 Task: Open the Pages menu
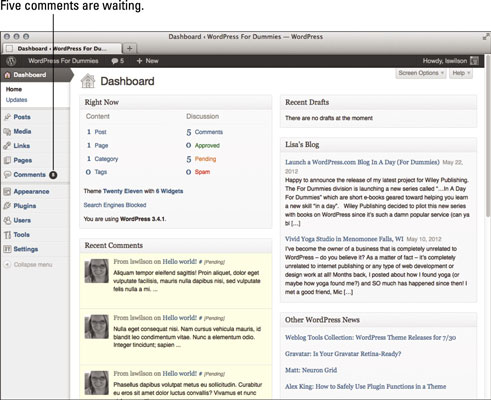(23, 160)
